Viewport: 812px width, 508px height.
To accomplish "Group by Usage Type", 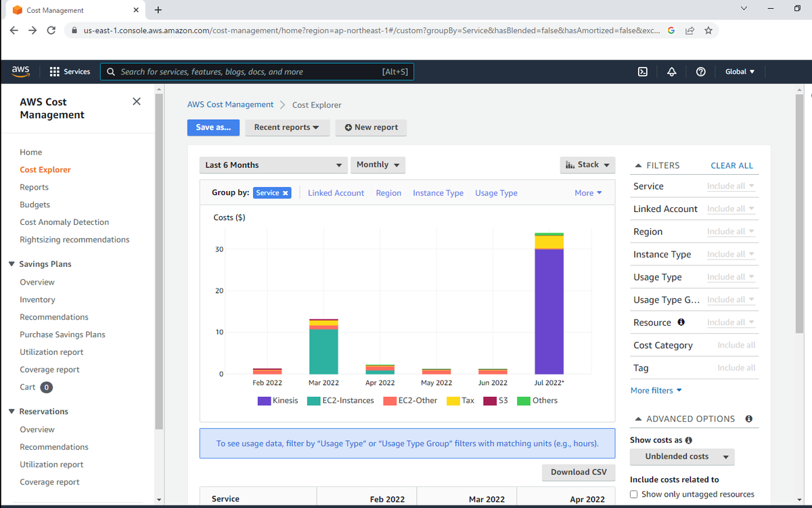I will click(x=496, y=193).
